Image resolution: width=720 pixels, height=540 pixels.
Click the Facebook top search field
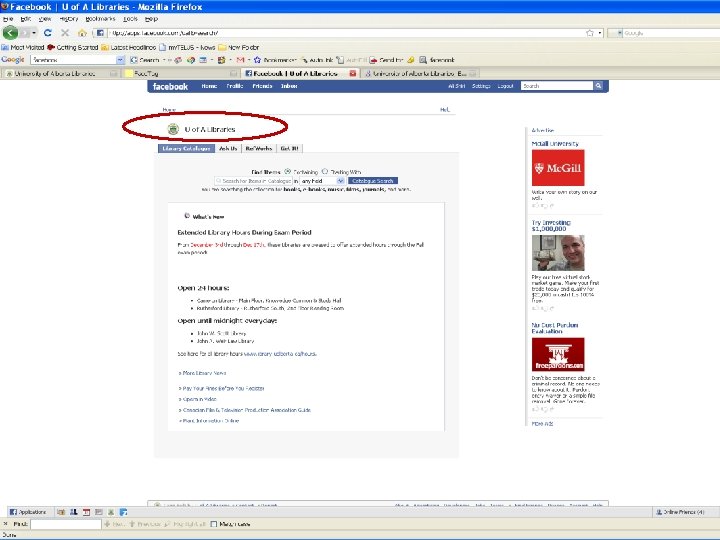click(x=557, y=86)
